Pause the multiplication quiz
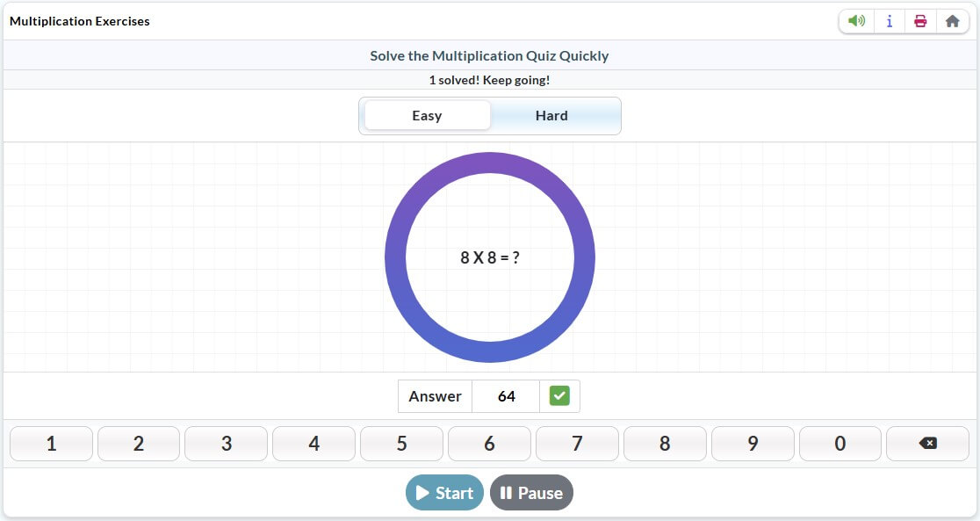980x521 pixels. (531, 492)
